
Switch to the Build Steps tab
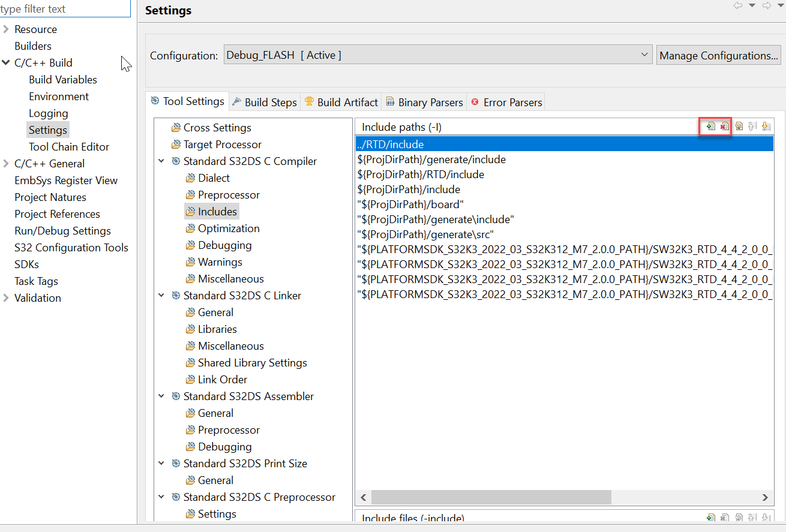click(264, 102)
